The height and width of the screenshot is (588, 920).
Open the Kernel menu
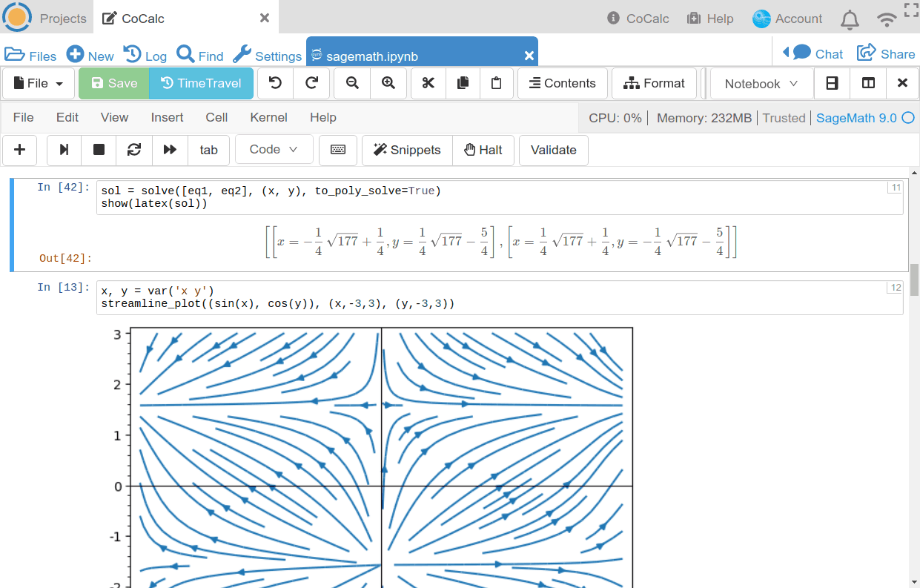pyautogui.click(x=268, y=117)
